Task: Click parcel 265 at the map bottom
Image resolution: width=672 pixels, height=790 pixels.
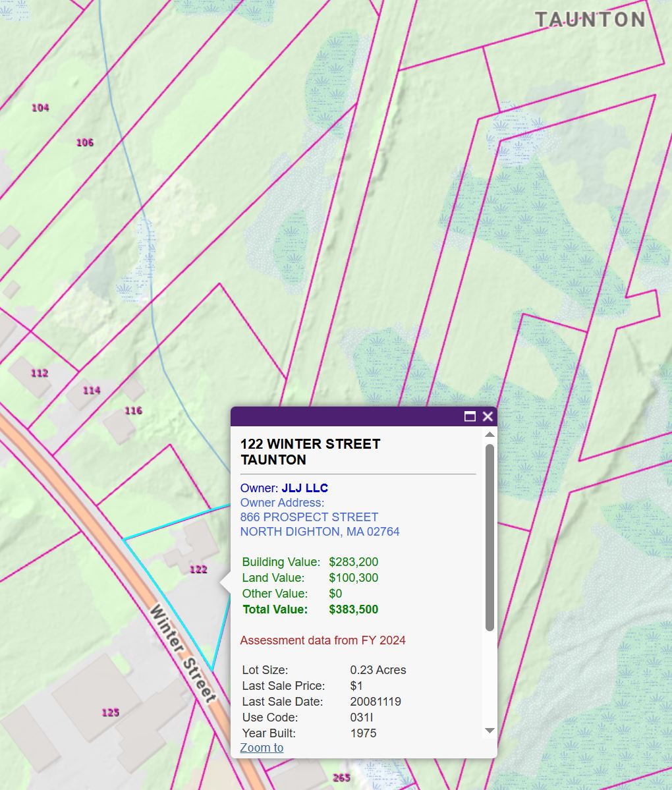Action: (x=341, y=777)
